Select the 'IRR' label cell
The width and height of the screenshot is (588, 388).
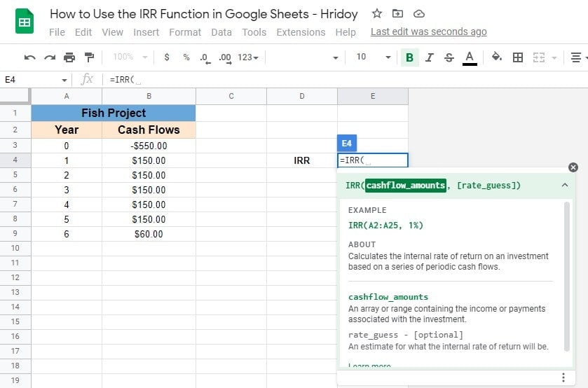point(302,160)
